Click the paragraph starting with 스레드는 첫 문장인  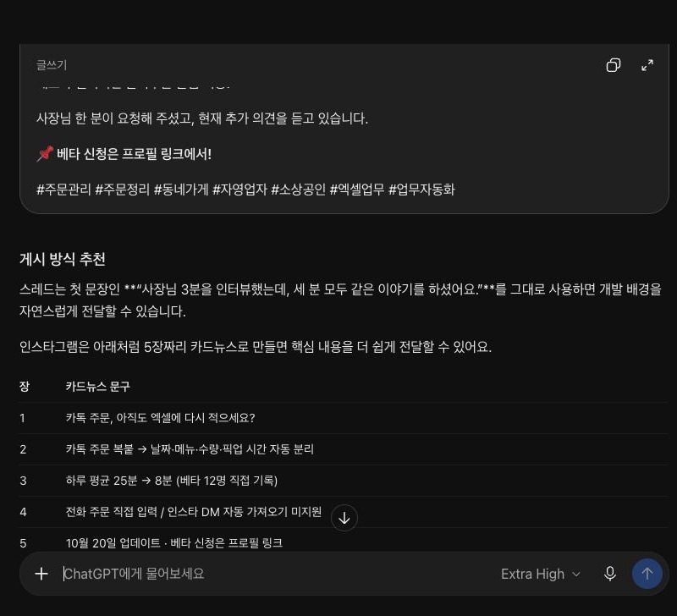340,300
